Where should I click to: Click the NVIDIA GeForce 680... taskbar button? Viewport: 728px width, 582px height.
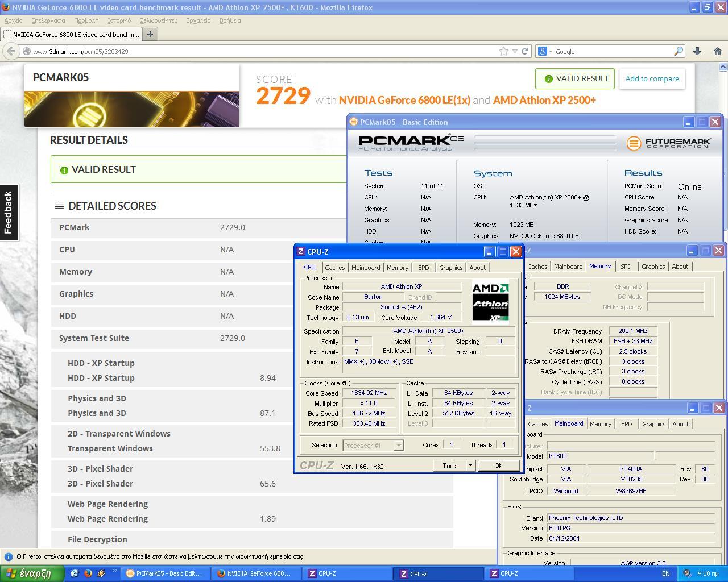coord(255,573)
